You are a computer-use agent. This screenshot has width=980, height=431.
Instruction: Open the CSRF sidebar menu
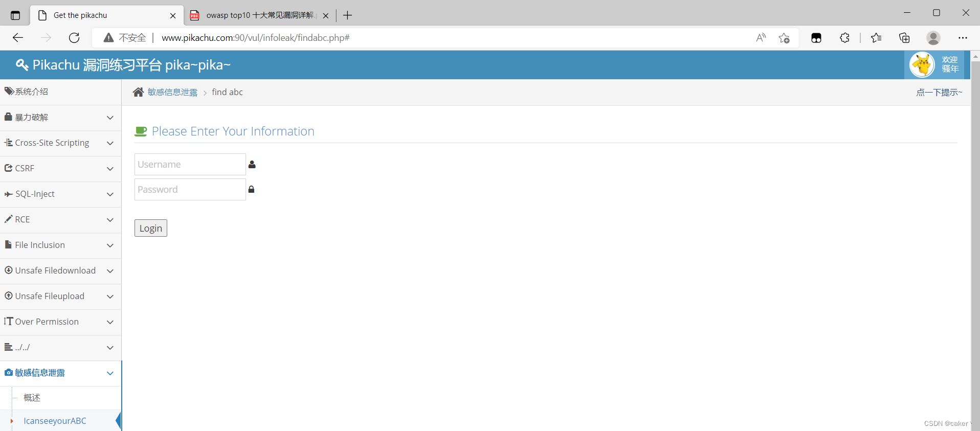(x=60, y=169)
